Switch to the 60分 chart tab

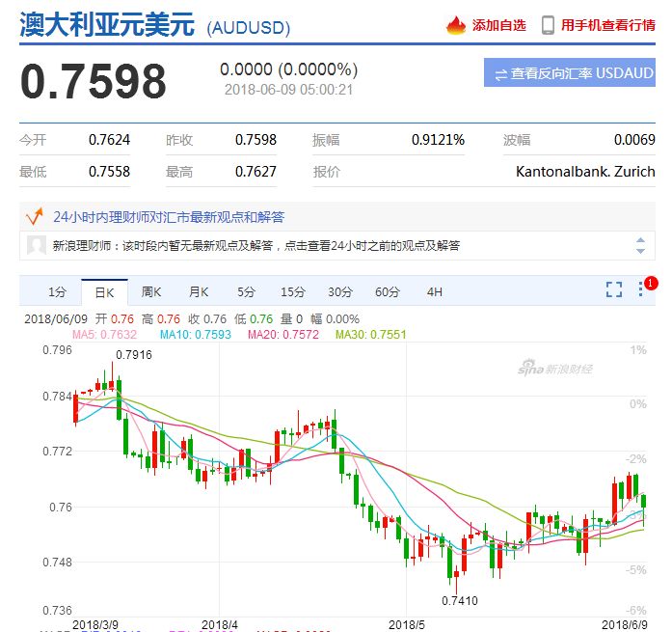click(387, 292)
